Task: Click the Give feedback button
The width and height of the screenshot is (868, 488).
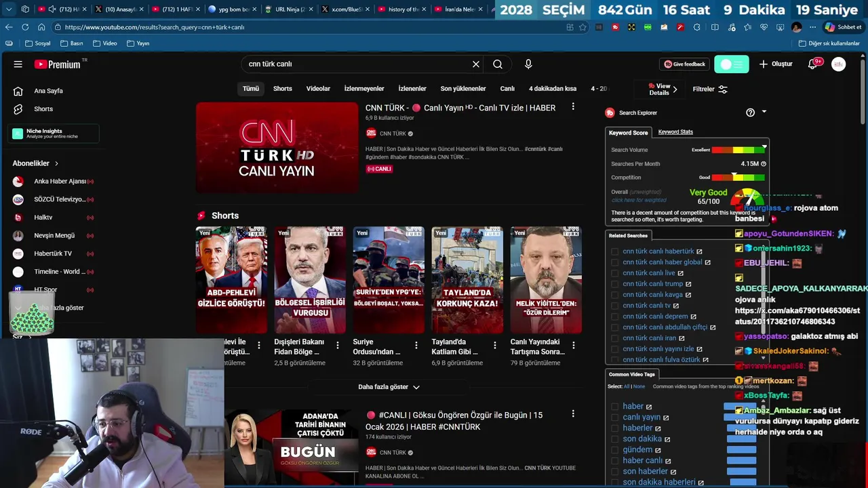Action: 685,64
